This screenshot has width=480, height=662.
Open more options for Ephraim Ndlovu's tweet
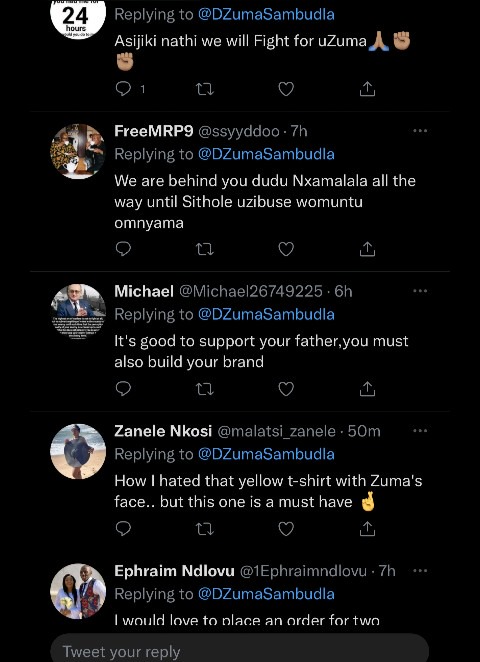click(x=420, y=571)
